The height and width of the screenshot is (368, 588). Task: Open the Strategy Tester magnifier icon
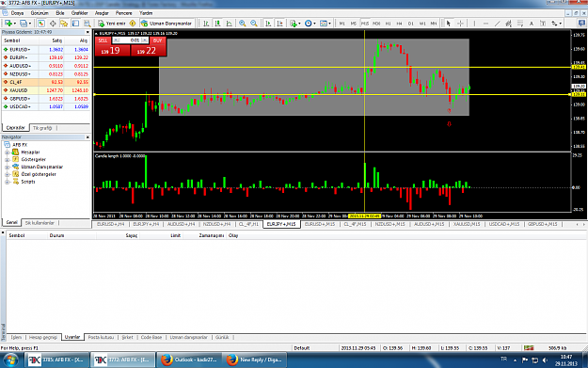coord(87,24)
